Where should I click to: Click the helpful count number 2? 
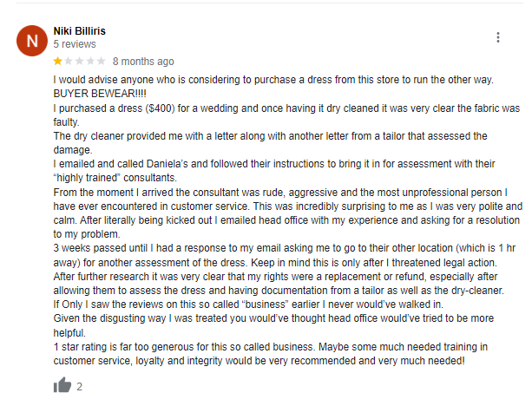click(x=79, y=387)
